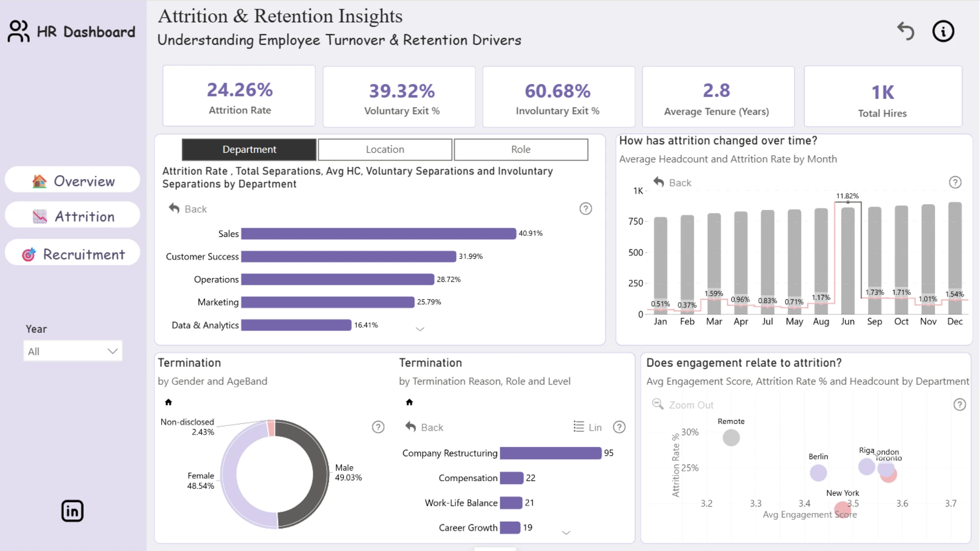Screen dimensions: 980x551
Task: Click the target icon on Recruitment button
Action: click(x=29, y=254)
